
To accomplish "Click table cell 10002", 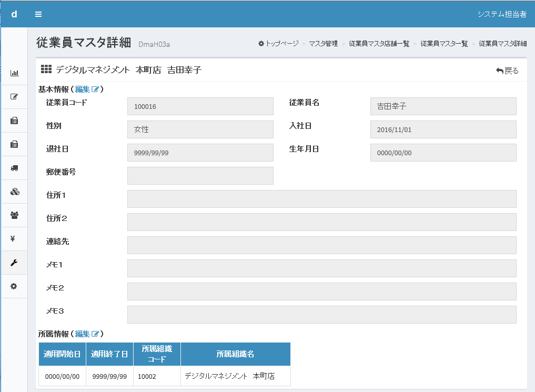I will (x=157, y=376).
